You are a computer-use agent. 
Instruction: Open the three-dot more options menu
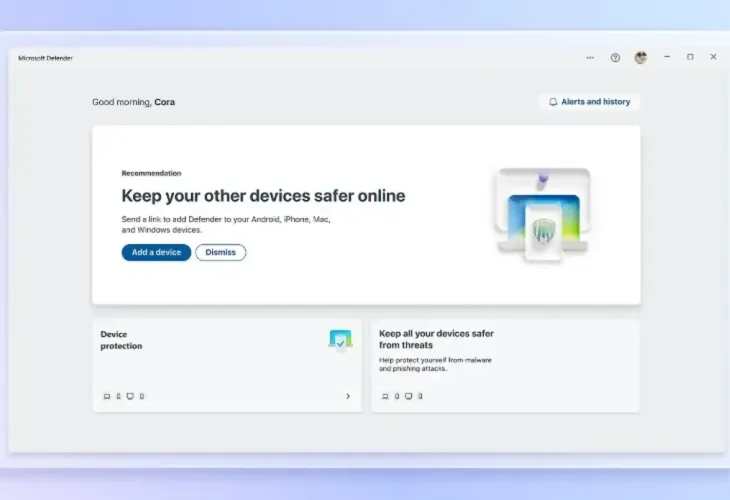[590, 57]
